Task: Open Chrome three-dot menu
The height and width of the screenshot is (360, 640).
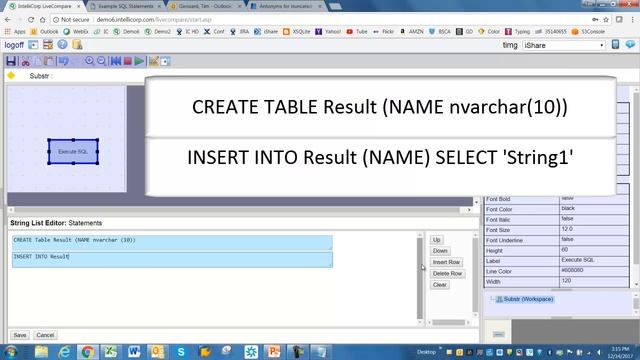Action: (633, 20)
